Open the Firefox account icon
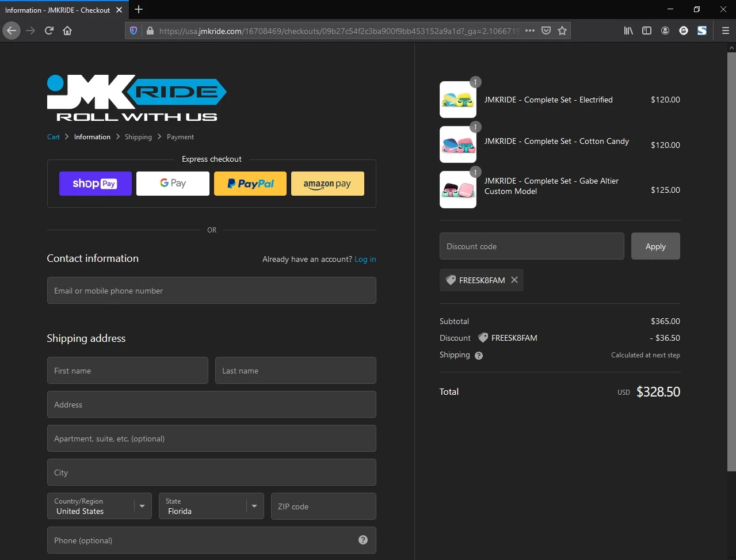 tap(665, 31)
